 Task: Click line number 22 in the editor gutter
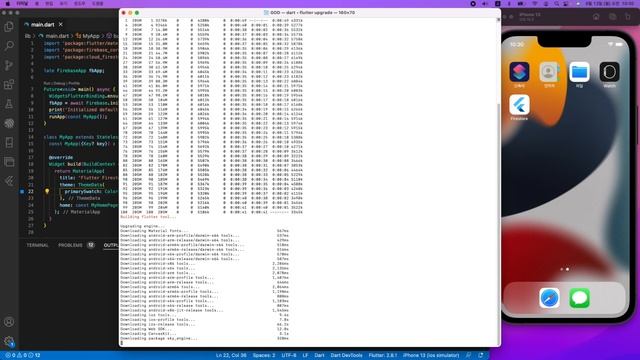pos(31,191)
